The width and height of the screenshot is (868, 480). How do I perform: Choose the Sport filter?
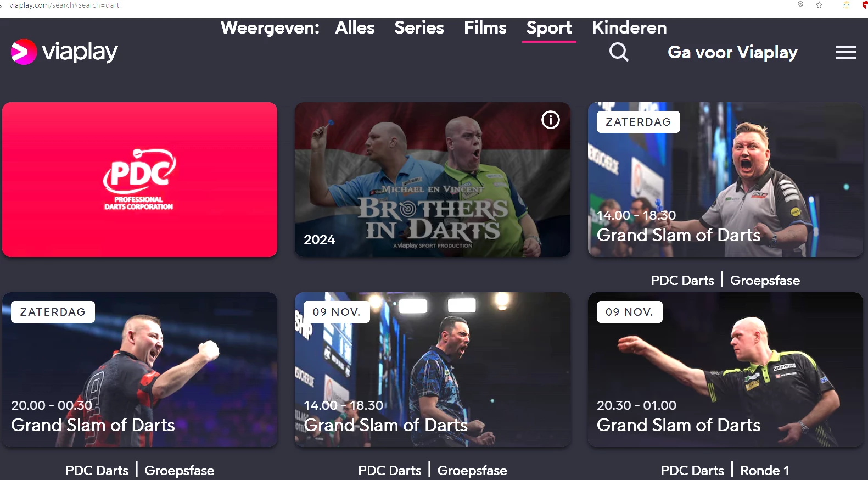tap(549, 28)
